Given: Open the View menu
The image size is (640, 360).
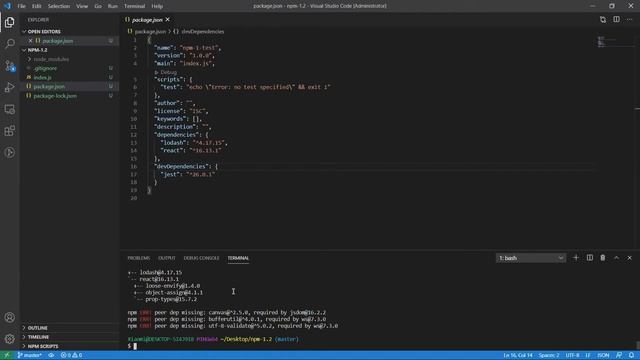Looking at the screenshot, I should (x=82, y=6).
